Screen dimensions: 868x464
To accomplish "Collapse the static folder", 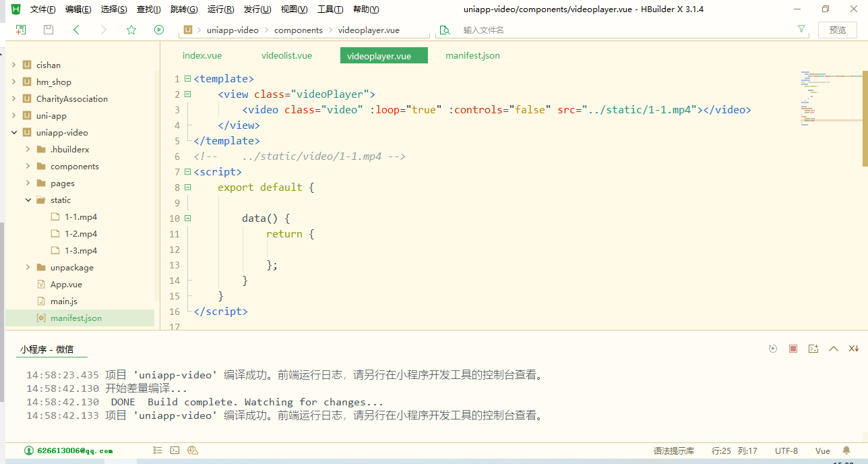I will pos(28,200).
